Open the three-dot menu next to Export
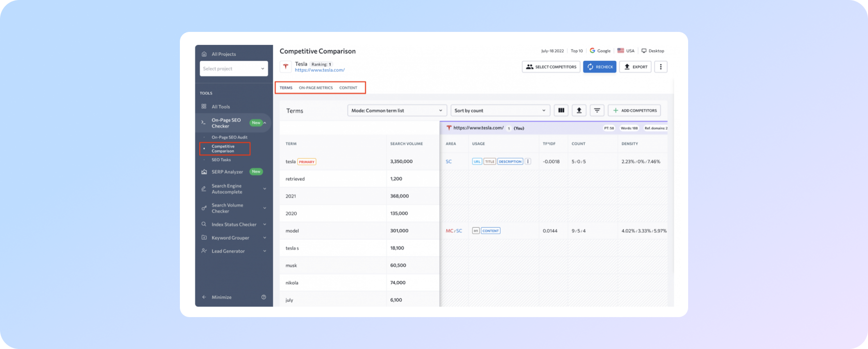Viewport: 868px width, 349px height. (661, 67)
